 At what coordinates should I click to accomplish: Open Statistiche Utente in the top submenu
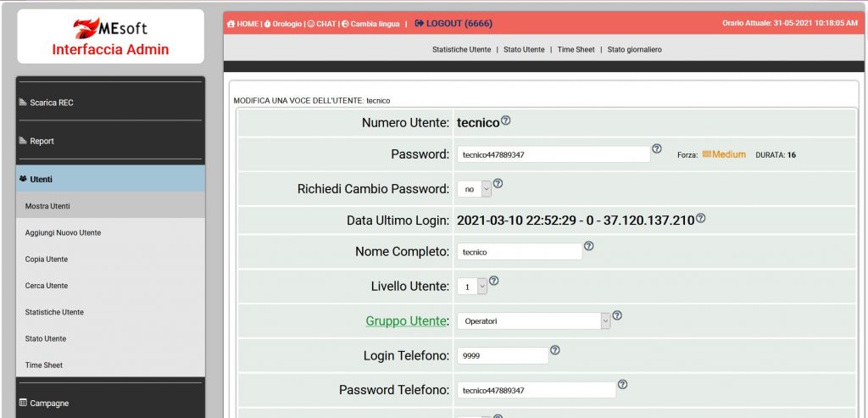(x=462, y=49)
